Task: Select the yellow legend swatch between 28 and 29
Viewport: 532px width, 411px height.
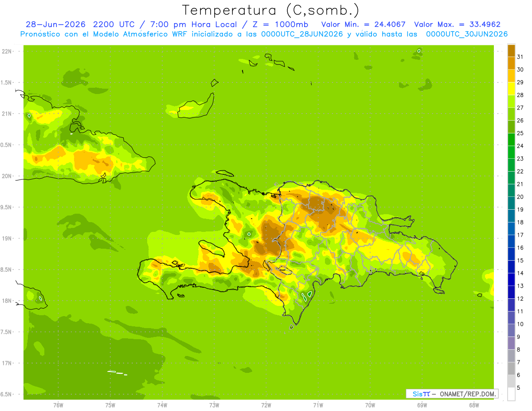Action: point(511,89)
